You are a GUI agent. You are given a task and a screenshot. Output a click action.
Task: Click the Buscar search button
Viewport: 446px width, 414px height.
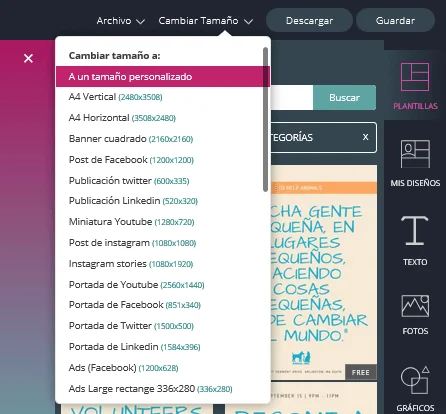(x=344, y=97)
